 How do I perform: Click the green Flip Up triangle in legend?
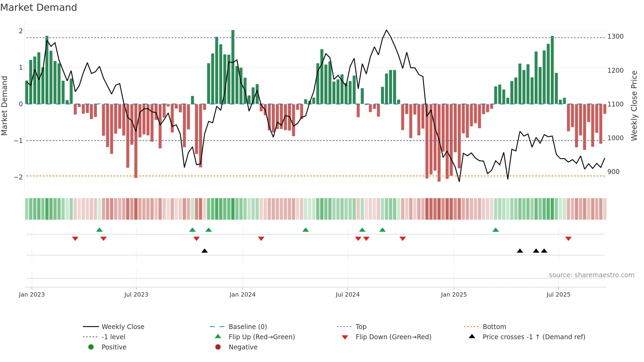218,336
